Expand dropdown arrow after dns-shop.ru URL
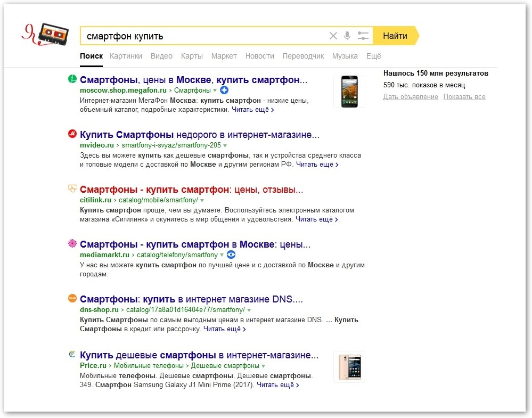The image size is (532, 418). [249, 310]
